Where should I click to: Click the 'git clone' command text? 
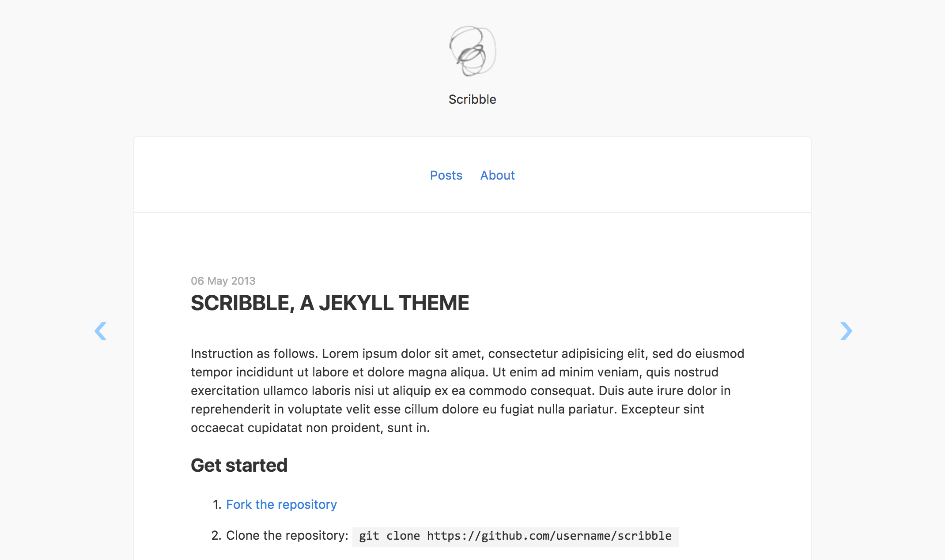(389, 536)
